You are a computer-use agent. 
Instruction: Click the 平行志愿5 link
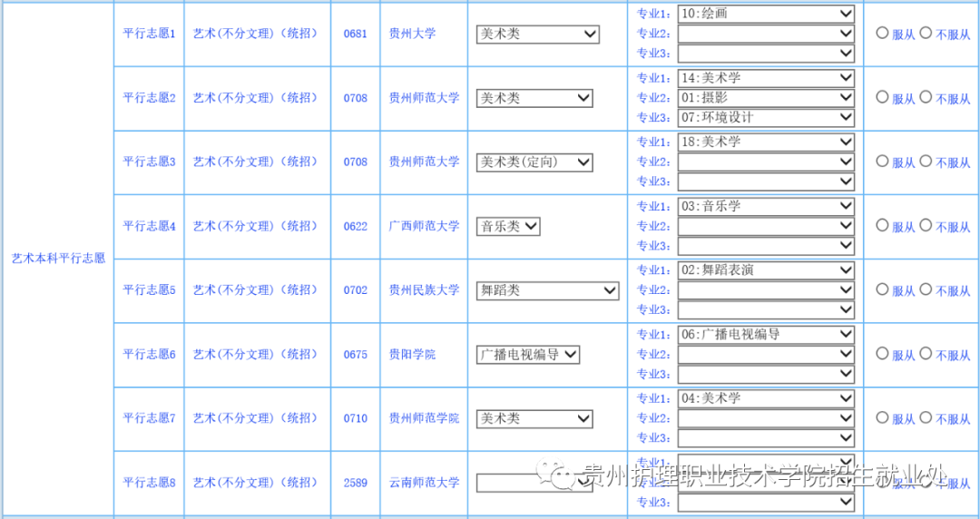coord(149,290)
